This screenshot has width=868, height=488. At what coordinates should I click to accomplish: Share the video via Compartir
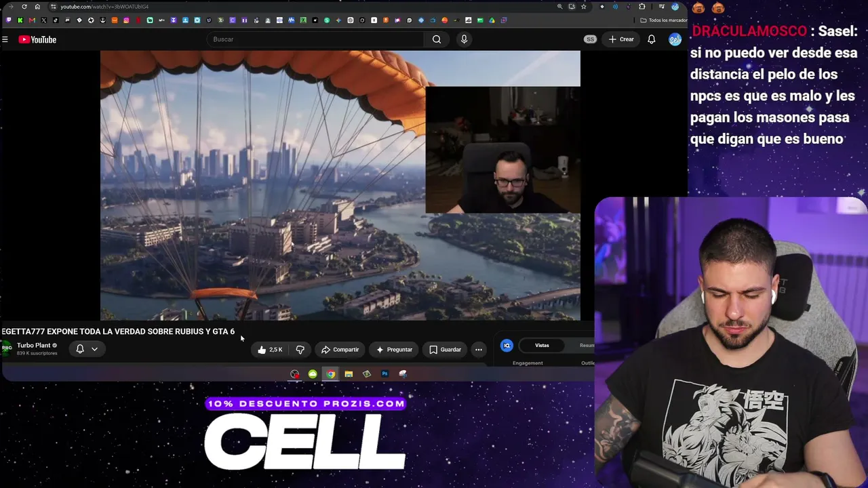point(340,350)
